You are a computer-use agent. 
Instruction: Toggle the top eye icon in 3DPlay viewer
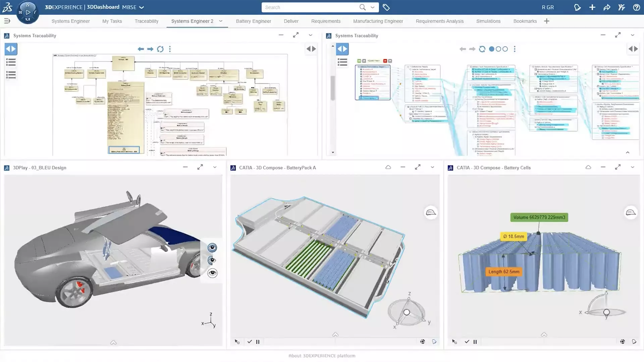(212, 248)
